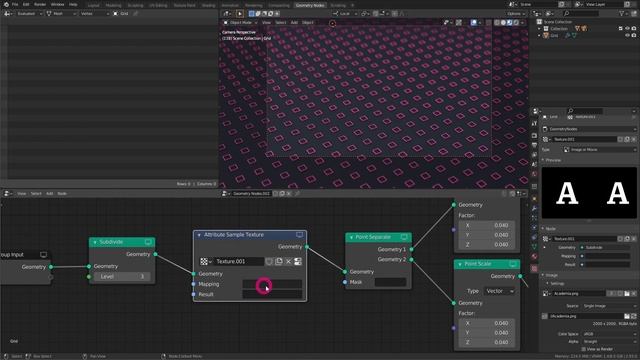Select material preview shading icon

click(510, 22)
